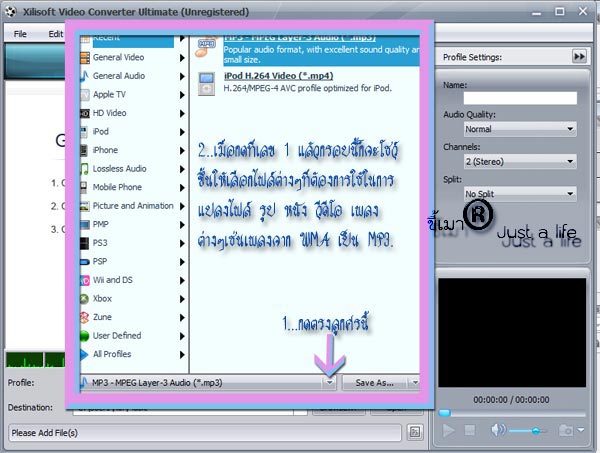The width and height of the screenshot is (600, 453).
Task: Click the Play button in preview
Action: [x=448, y=430]
